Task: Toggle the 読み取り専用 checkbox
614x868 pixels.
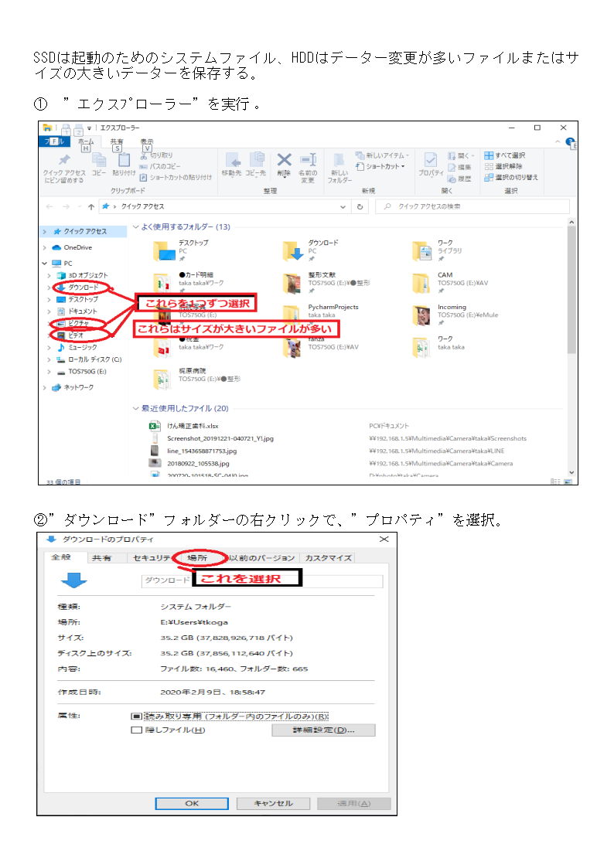Action: pos(137,717)
